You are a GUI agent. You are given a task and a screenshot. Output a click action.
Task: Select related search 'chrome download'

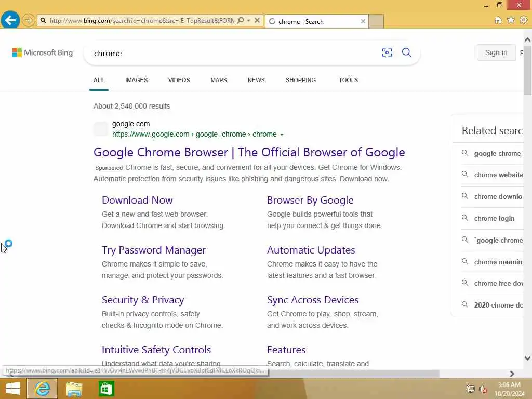[x=494, y=196]
